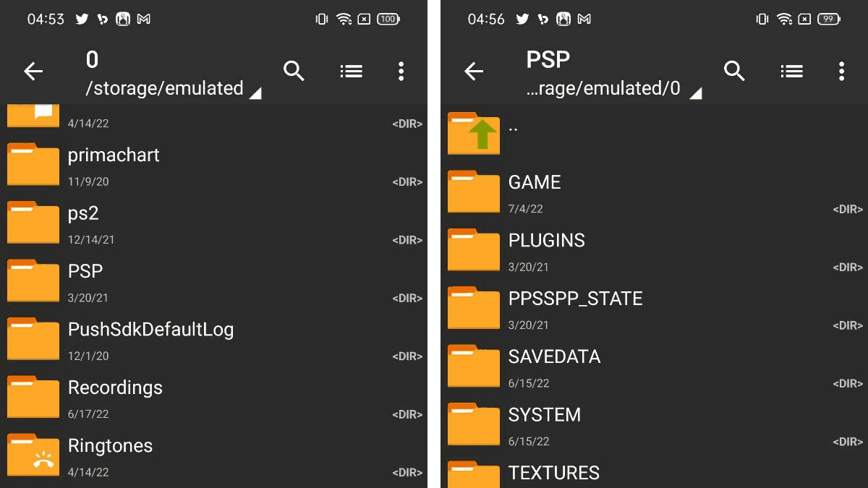This screenshot has height=488, width=868.
Task: Tap the back arrow in the PSP screen
Action: (474, 71)
